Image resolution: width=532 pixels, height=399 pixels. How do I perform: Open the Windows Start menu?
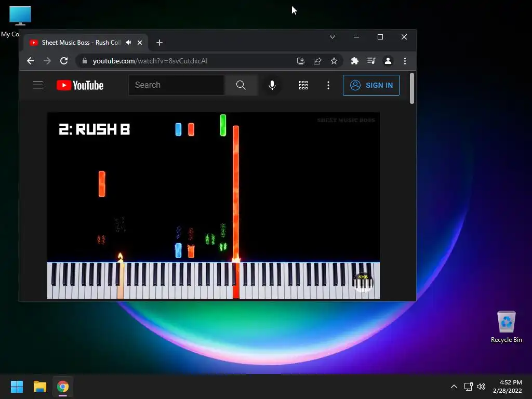pos(17,387)
